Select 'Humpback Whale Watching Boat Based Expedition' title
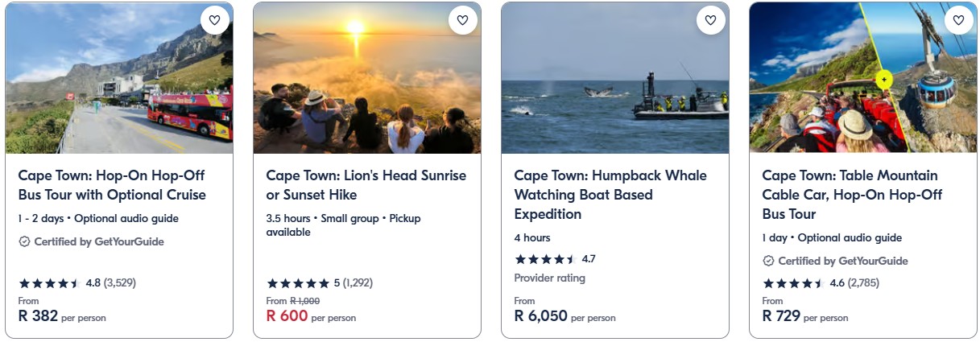 [610, 195]
